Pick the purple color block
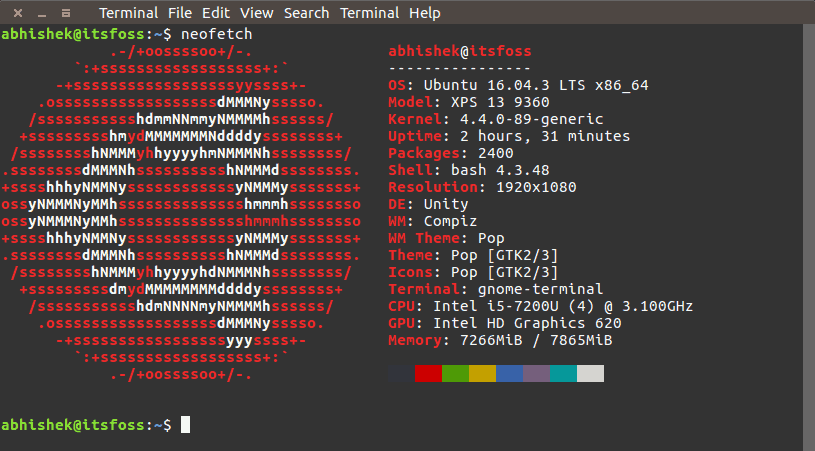815x451 pixels. pyautogui.click(x=536, y=373)
